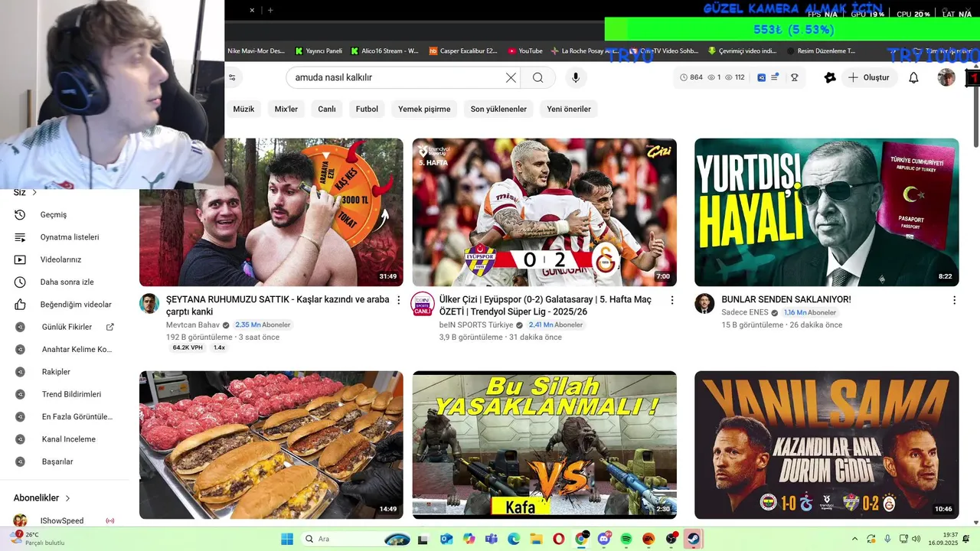Open the BUNLAR SENDEN SAKLANIYOR! video title
The height and width of the screenshot is (551, 980).
coord(786,299)
